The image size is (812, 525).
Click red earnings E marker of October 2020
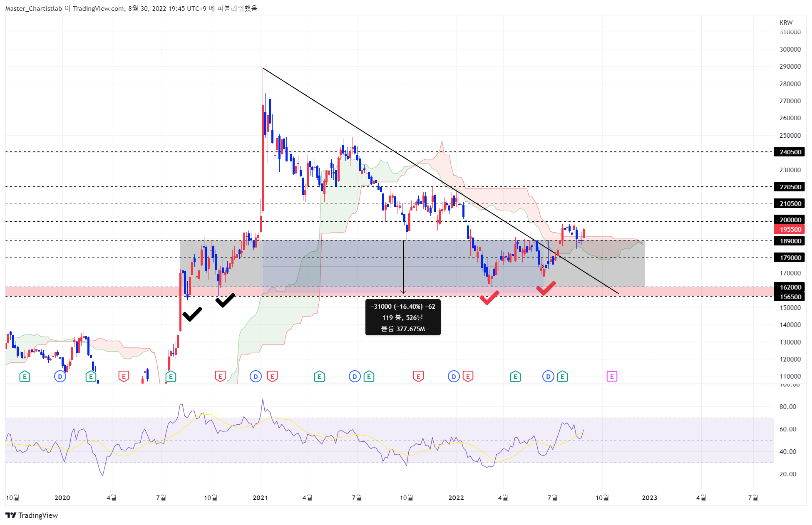tap(220, 377)
